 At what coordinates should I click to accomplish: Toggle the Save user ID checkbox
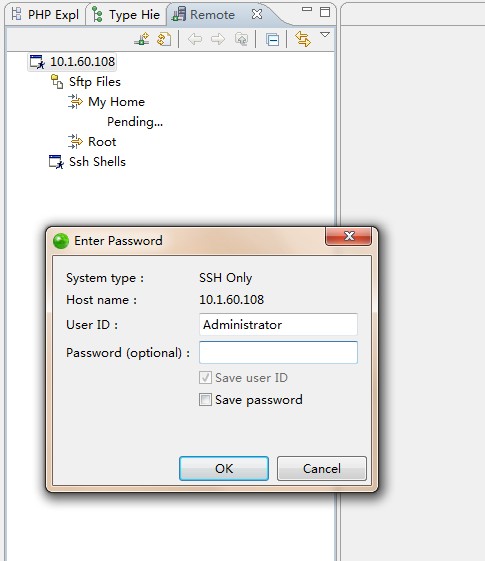pos(205,378)
